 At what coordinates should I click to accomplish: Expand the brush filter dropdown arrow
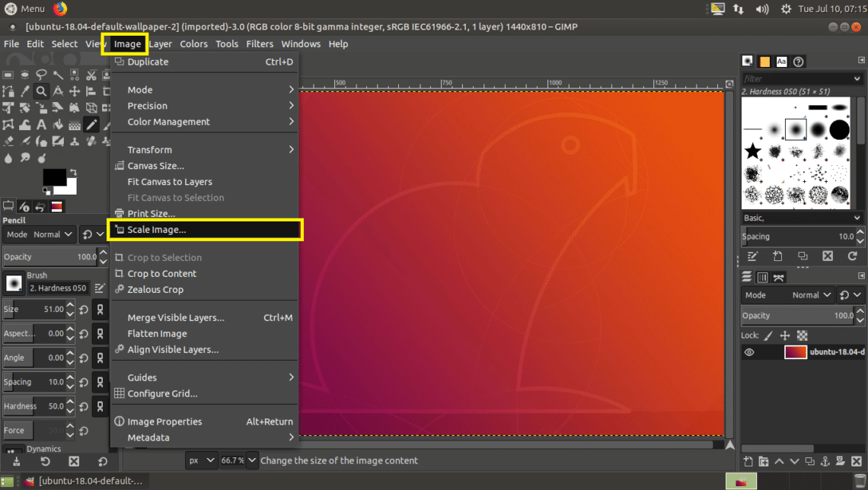pos(857,78)
